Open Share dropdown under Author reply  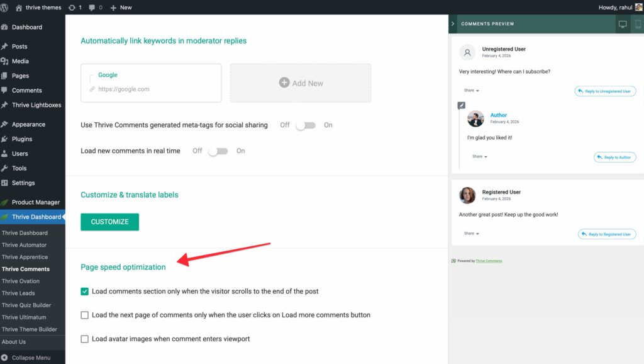pos(479,156)
